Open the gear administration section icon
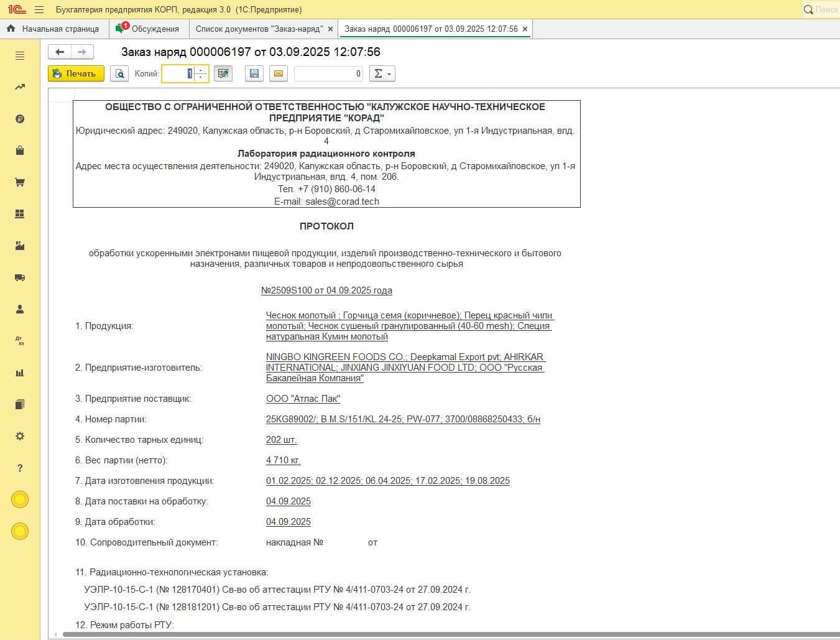 click(x=20, y=436)
